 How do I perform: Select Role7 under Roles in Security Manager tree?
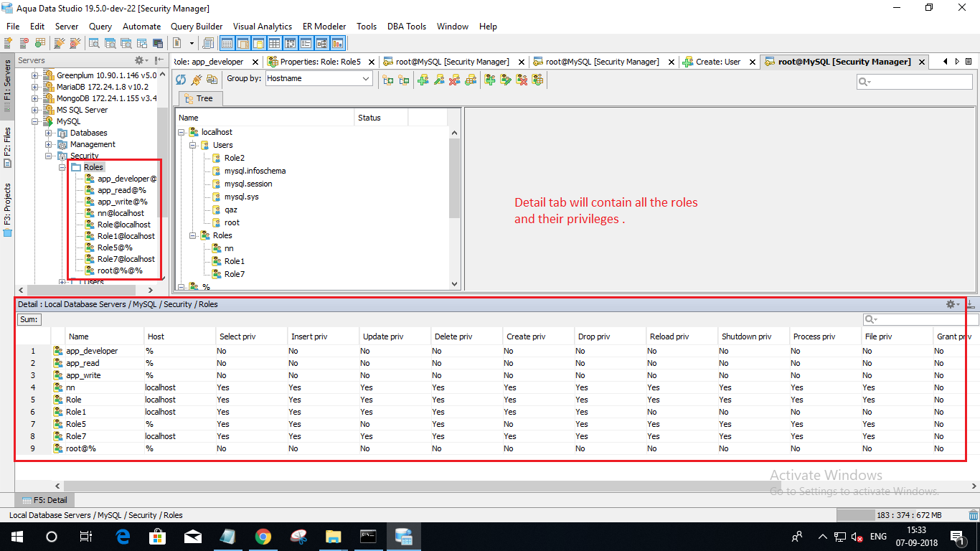[x=234, y=274]
